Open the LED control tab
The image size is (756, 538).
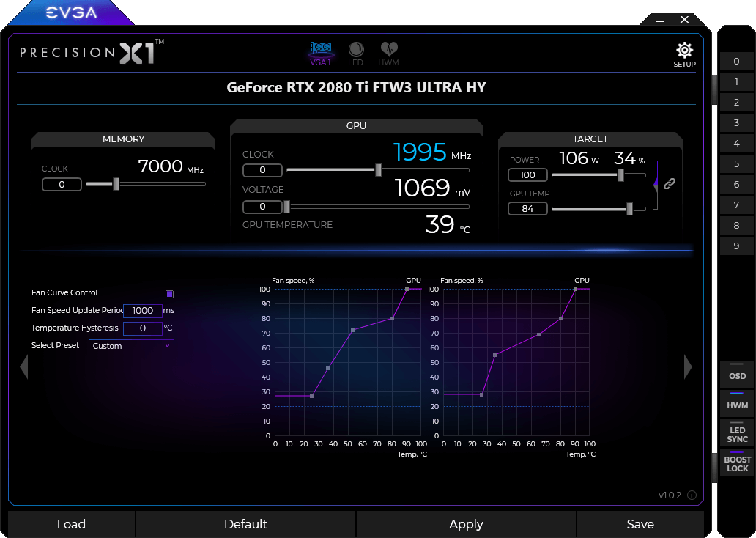click(356, 54)
